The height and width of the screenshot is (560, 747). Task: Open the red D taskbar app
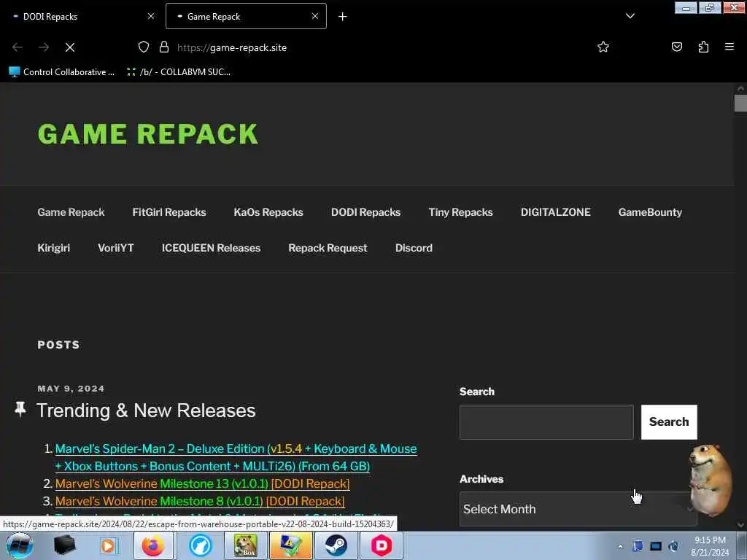[382, 545]
